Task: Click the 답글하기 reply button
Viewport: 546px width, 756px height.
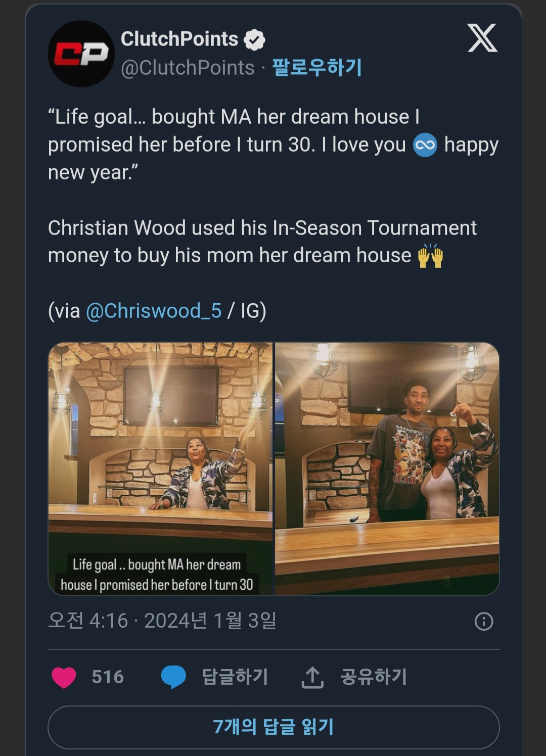Action: (235, 677)
